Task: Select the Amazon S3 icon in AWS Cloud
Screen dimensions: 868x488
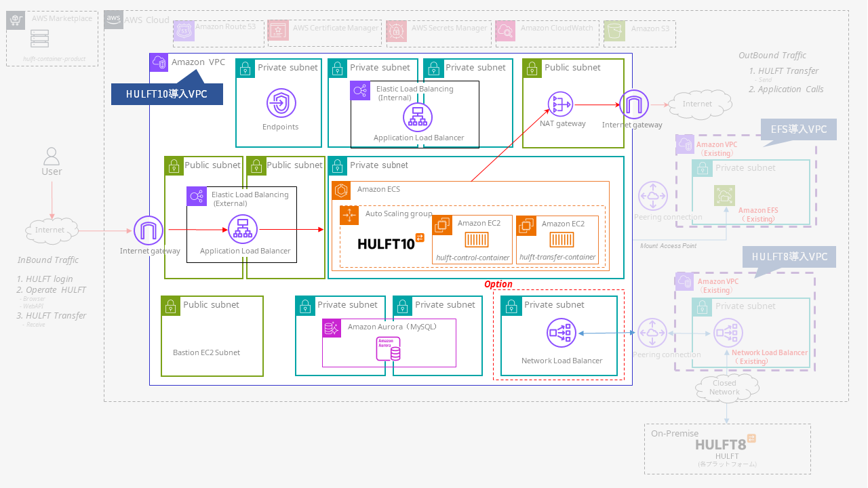Action: pyautogui.click(x=614, y=30)
